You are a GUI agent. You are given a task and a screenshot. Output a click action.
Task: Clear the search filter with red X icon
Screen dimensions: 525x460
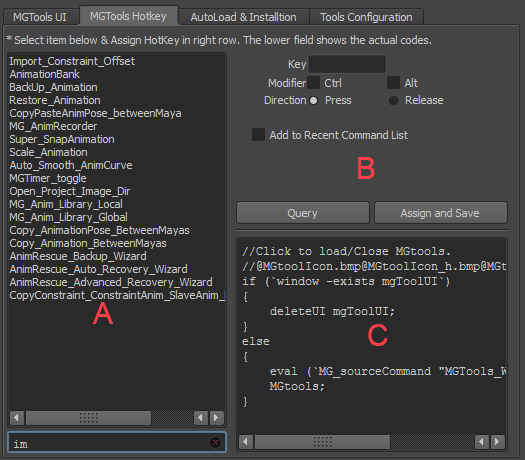[x=215, y=443]
